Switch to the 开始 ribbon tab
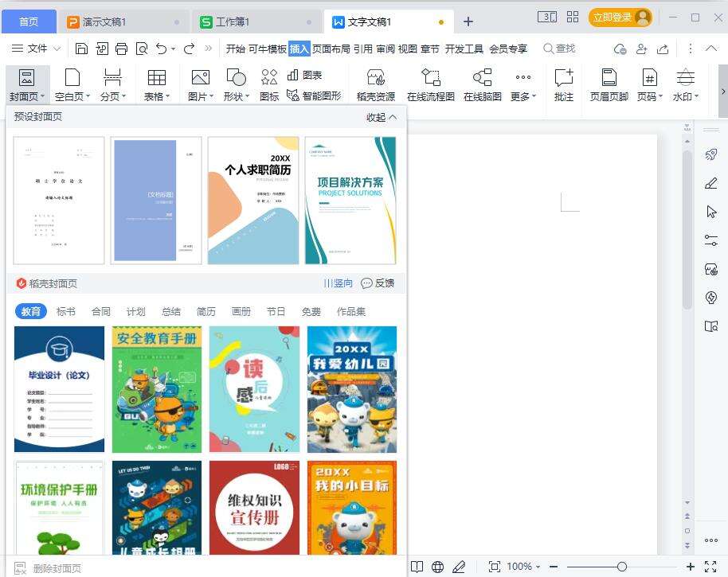728x577 pixels. coord(236,49)
